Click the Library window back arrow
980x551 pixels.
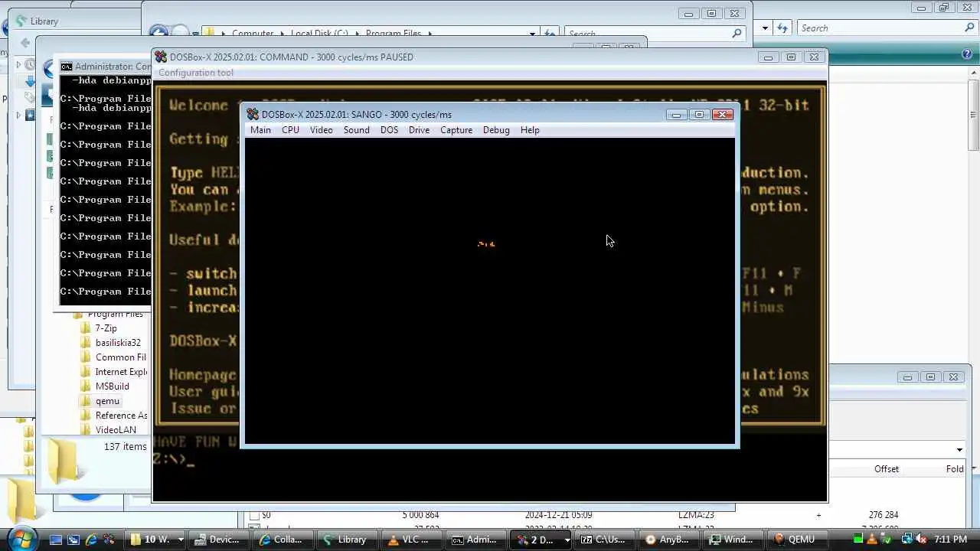pyautogui.click(x=24, y=43)
